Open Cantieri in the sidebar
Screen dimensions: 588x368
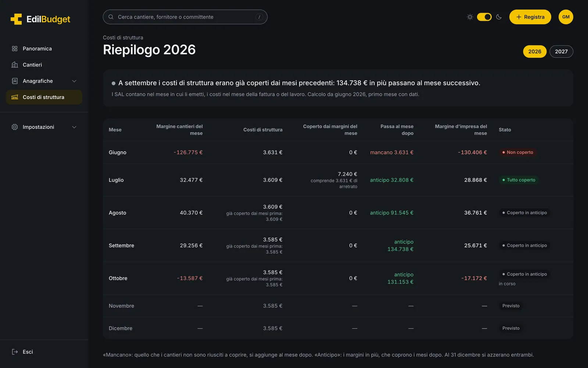[x=44, y=65]
